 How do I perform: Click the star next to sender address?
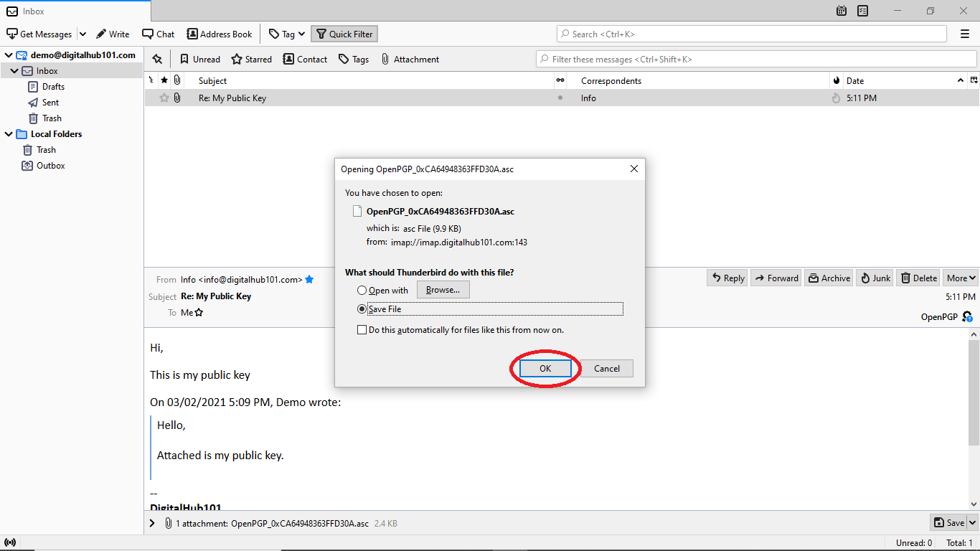[x=309, y=280]
